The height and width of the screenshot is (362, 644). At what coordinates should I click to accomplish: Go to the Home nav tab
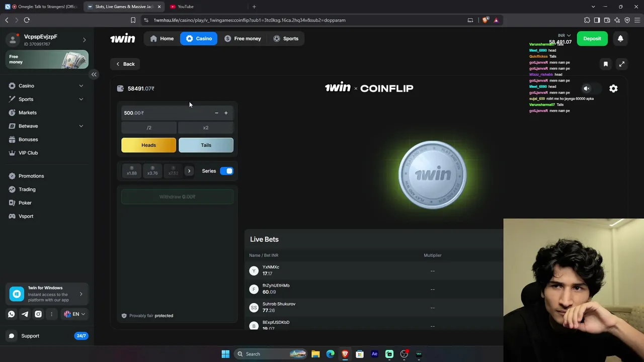[x=162, y=39]
